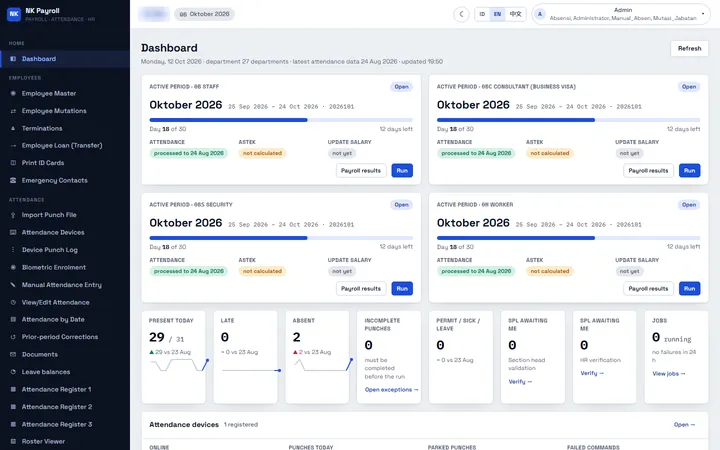Toggle dark mode moon icon

(461, 14)
